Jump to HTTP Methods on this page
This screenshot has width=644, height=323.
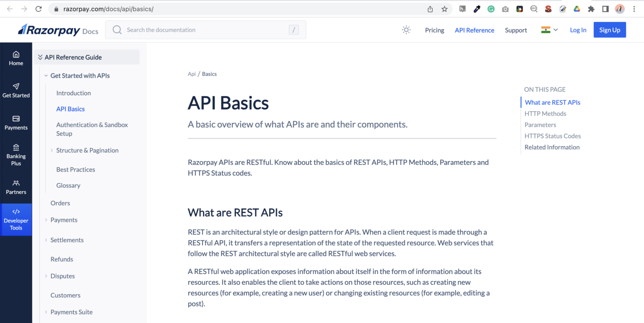click(x=545, y=113)
